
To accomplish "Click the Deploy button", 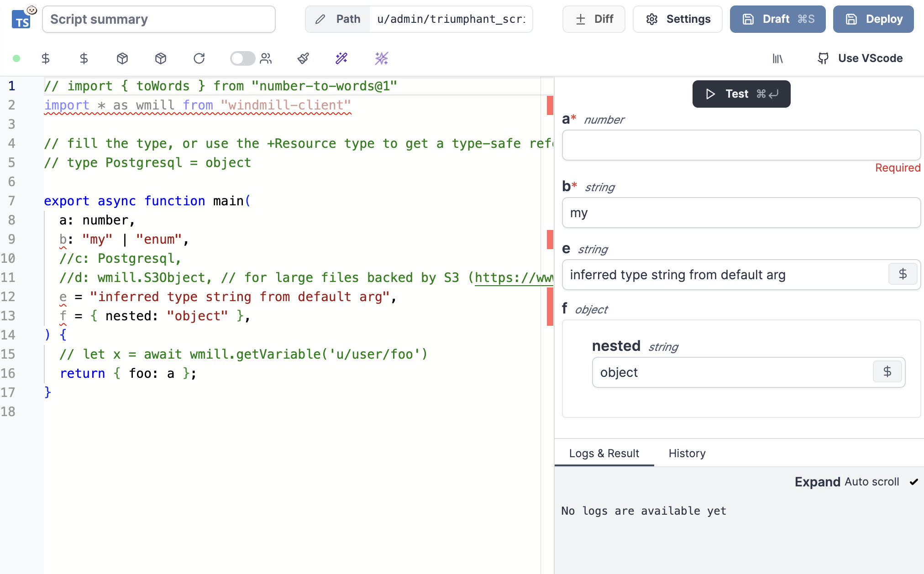I will (873, 19).
